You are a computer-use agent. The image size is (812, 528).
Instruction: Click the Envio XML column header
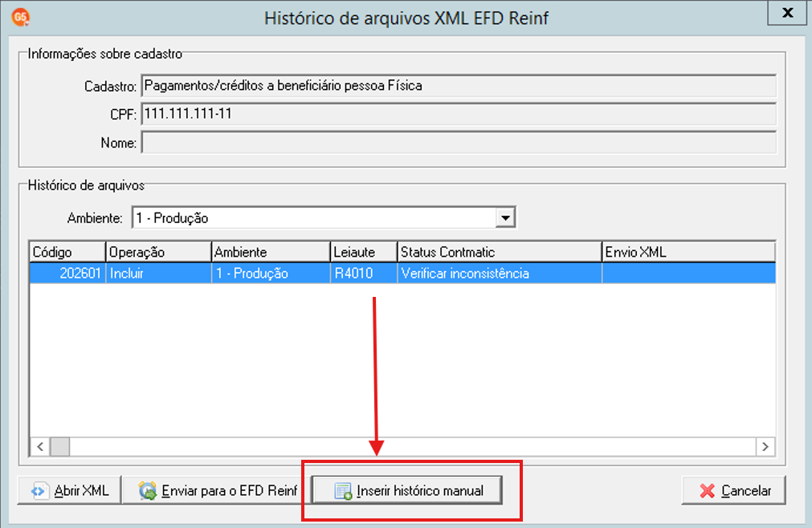point(688,252)
